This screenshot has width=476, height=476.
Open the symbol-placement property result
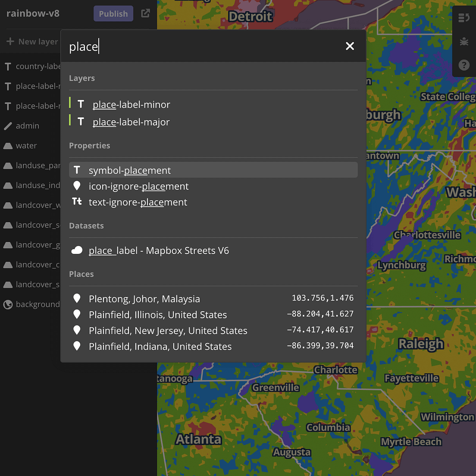129,170
